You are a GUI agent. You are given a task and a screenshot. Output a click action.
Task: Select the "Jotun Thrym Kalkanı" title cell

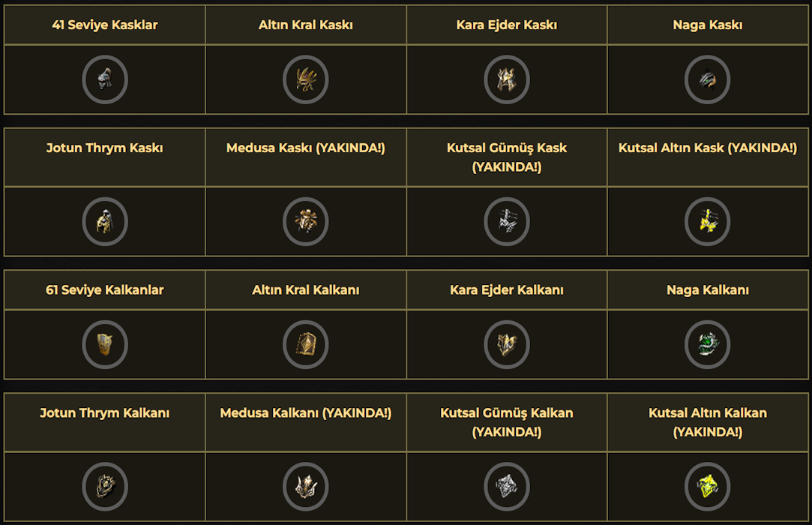tap(105, 413)
